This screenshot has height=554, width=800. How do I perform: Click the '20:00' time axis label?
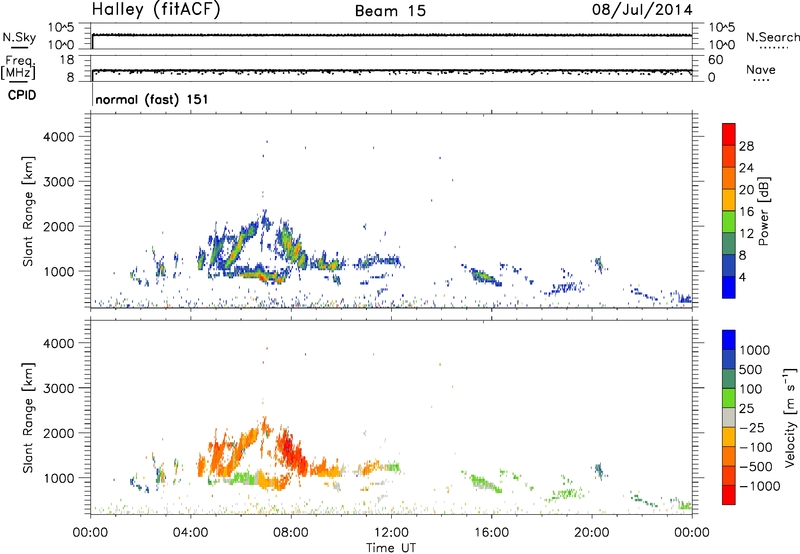(x=592, y=533)
